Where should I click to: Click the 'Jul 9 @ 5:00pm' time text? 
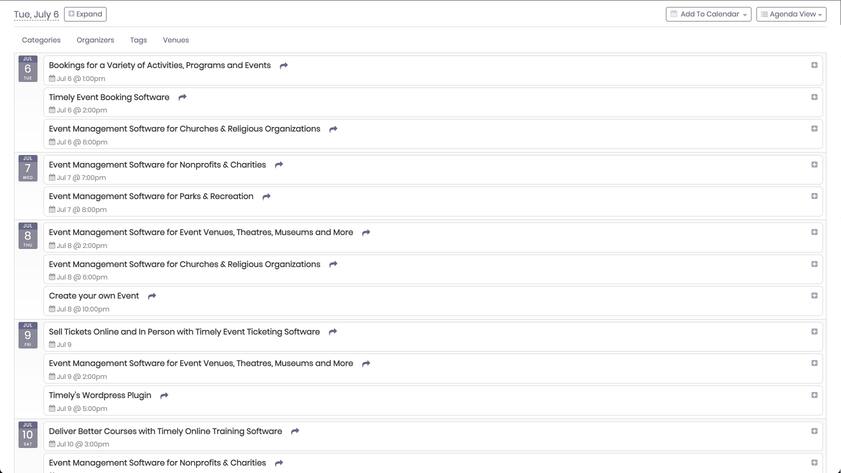82,409
